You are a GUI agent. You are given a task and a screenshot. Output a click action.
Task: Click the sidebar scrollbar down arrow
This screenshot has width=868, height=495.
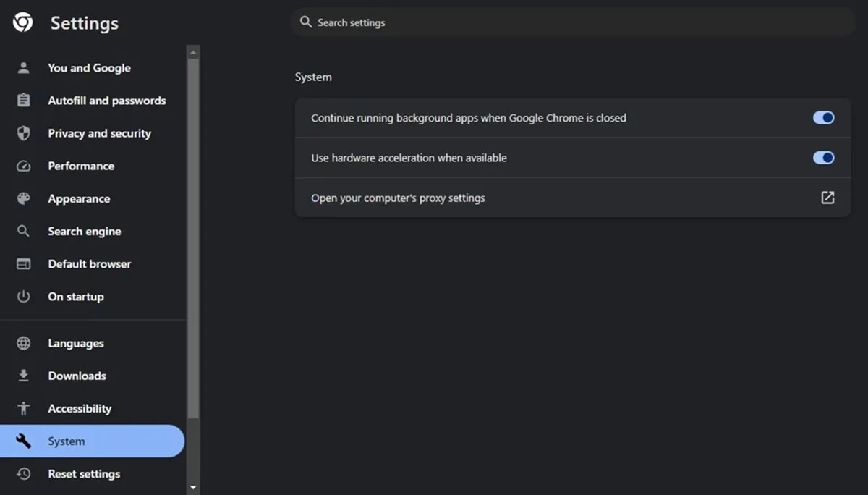pos(193,488)
